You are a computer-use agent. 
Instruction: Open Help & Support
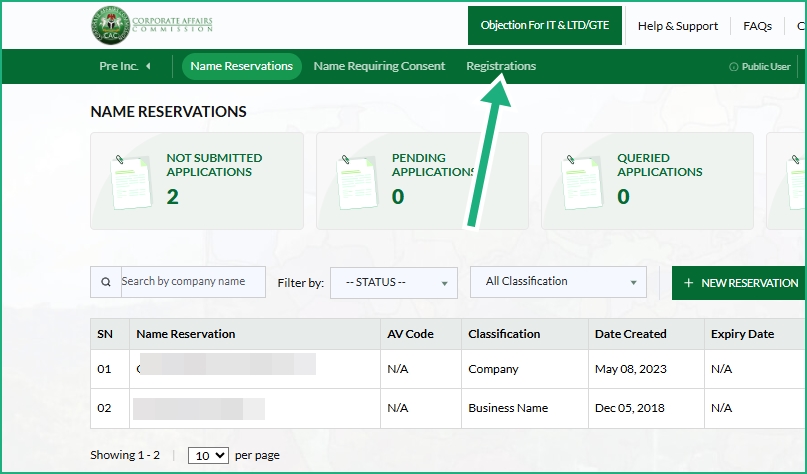pos(678,26)
